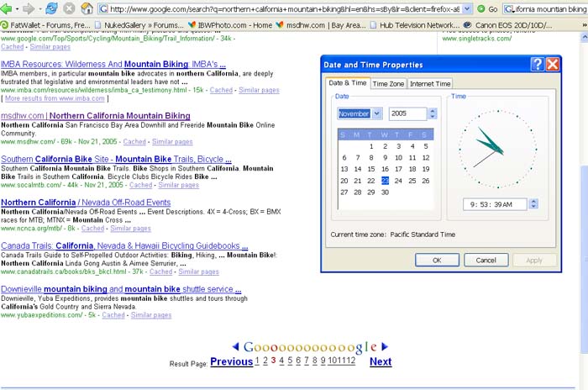
Task: Go to result page 1
Action: pyautogui.click(x=257, y=361)
